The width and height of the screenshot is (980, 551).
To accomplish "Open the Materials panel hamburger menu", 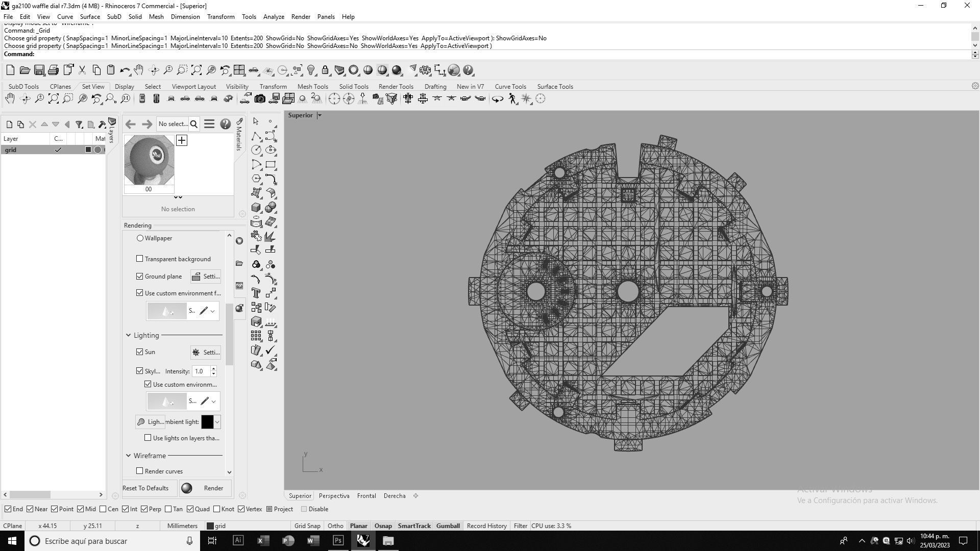I will 209,124.
